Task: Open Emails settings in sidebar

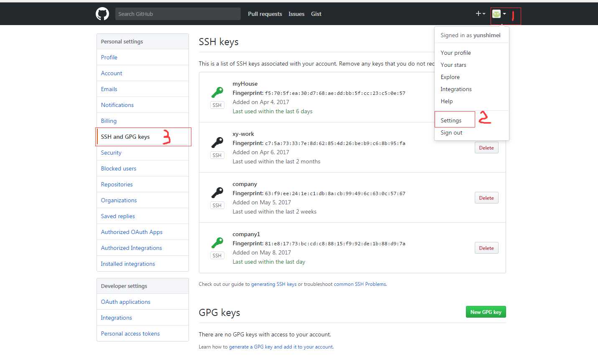Action: pos(143,89)
